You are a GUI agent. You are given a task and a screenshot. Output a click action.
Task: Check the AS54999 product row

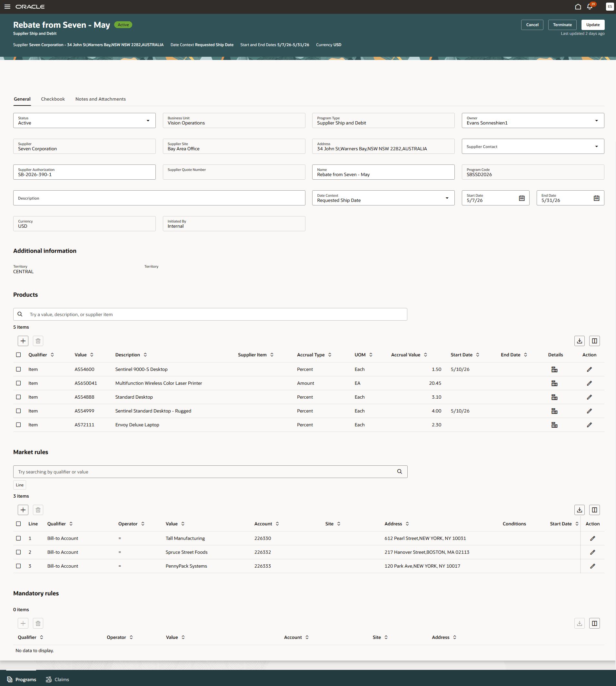pyautogui.click(x=18, y=411)
